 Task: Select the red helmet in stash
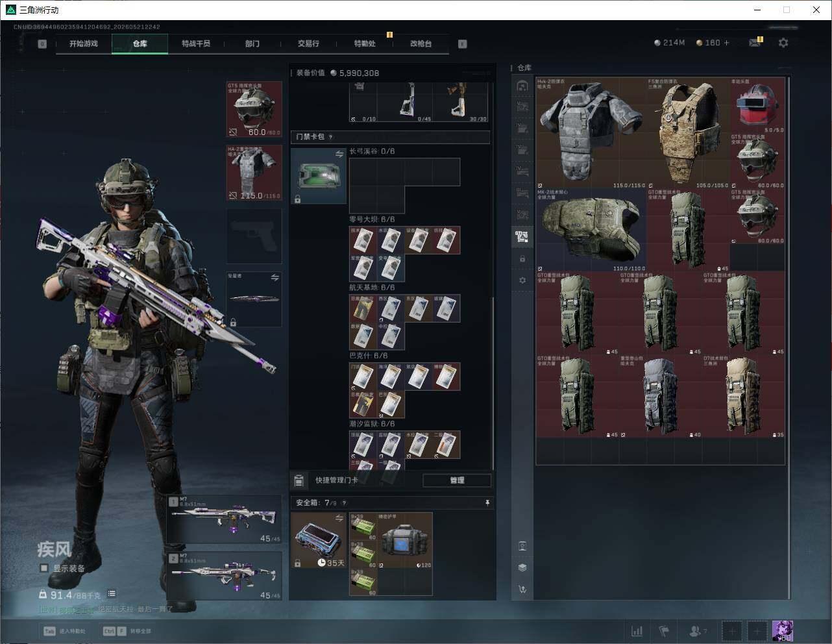pos(757,106)
